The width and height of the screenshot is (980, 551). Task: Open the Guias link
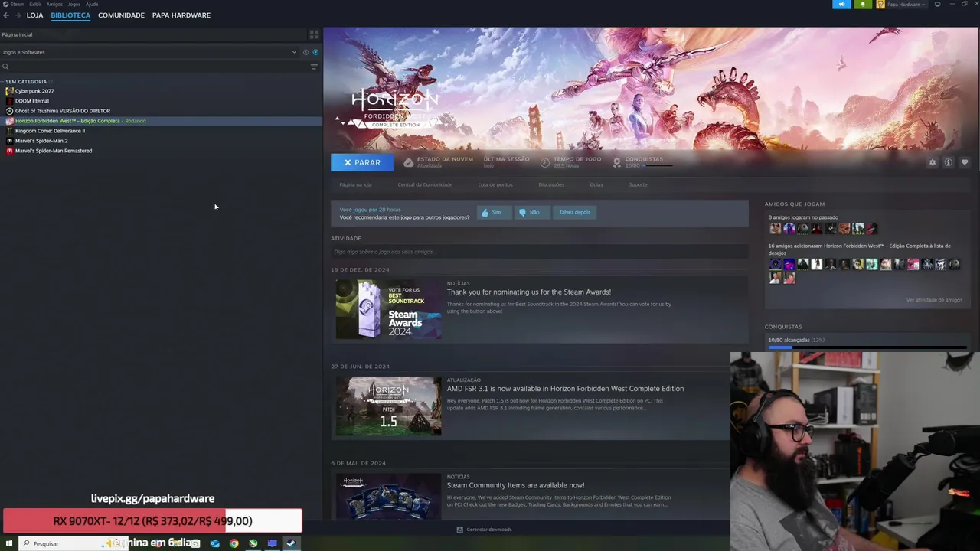[x=596, y=184]
